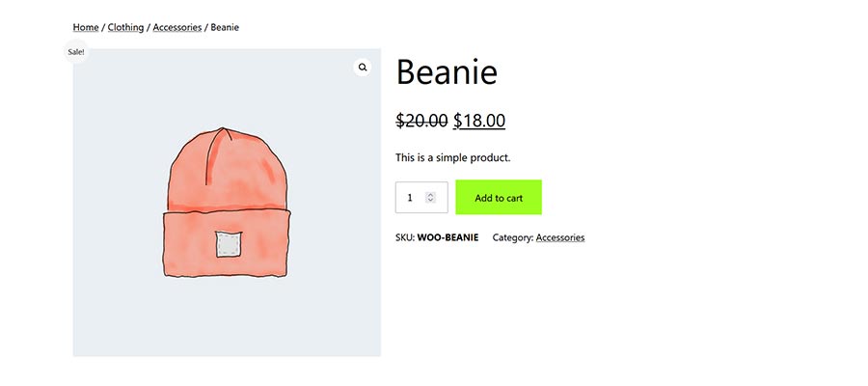
Task: Focus the quantity input field
Action: pos(412,198)
